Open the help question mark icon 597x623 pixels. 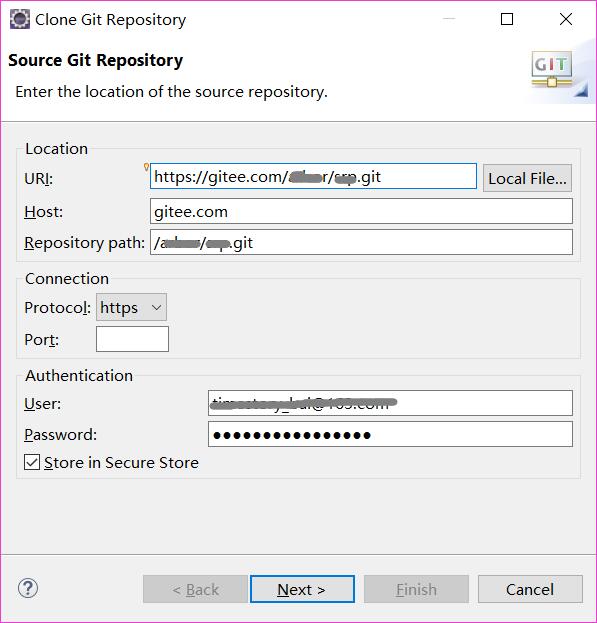coord(28,588)
